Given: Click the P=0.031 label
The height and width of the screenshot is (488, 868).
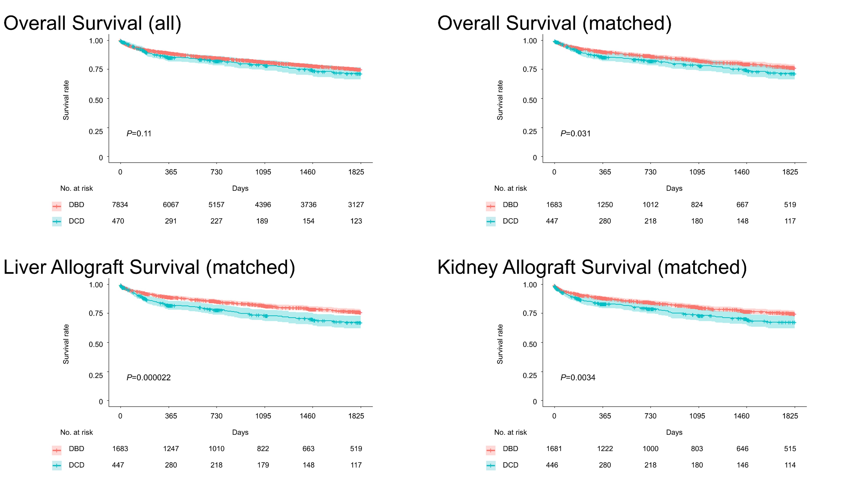Looking at the screenshot, I should click(575, 134).
